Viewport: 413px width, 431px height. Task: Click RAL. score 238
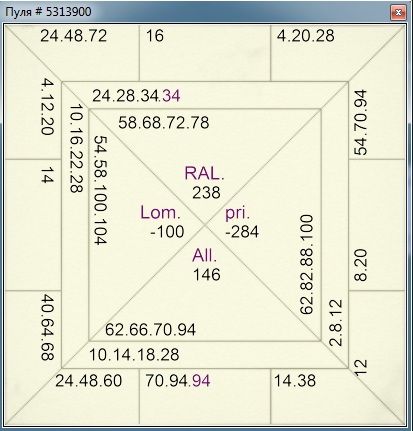pyautogui.click(x=206, y=193)
